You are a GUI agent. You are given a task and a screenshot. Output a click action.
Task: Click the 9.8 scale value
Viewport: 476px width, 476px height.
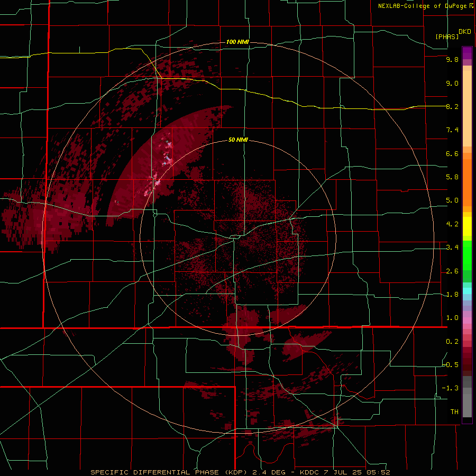pos(452,60)
